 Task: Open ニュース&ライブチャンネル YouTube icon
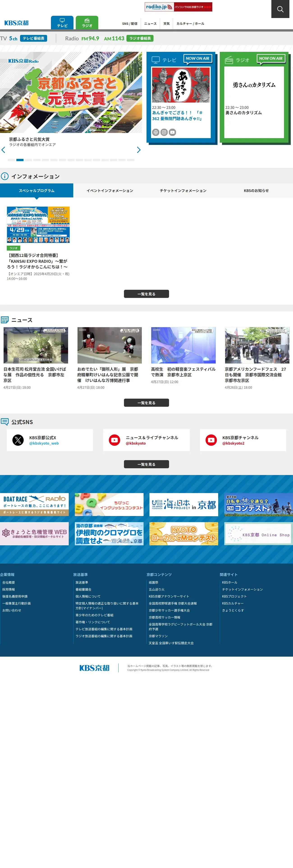pyautogui.click(x=114, y=440)
